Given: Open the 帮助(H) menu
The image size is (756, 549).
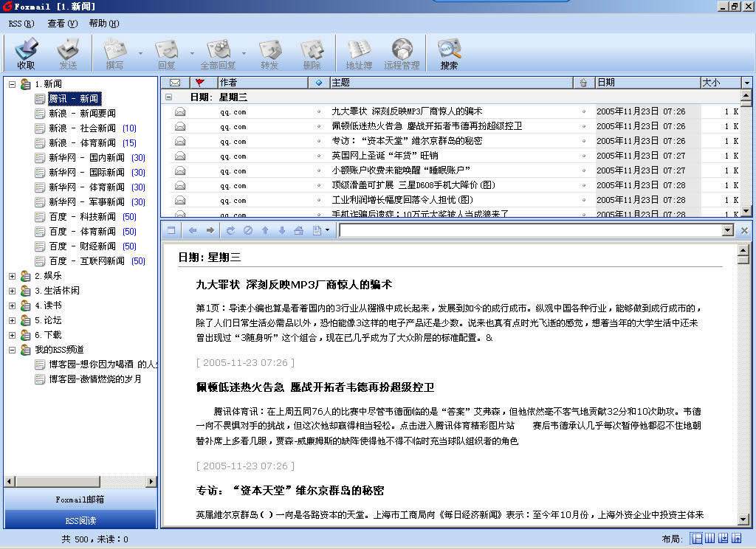Looking at the screenshot, I should coord(103,23).
